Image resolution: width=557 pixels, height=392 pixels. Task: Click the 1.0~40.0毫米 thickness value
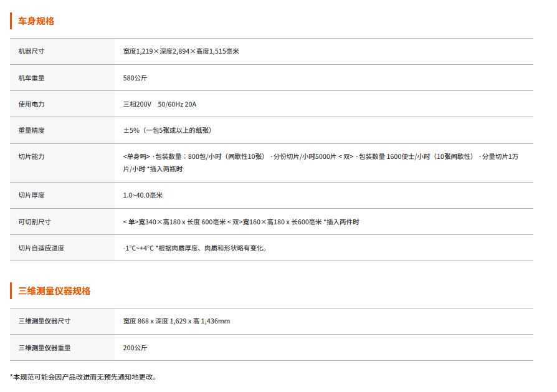tap(143, 195)
